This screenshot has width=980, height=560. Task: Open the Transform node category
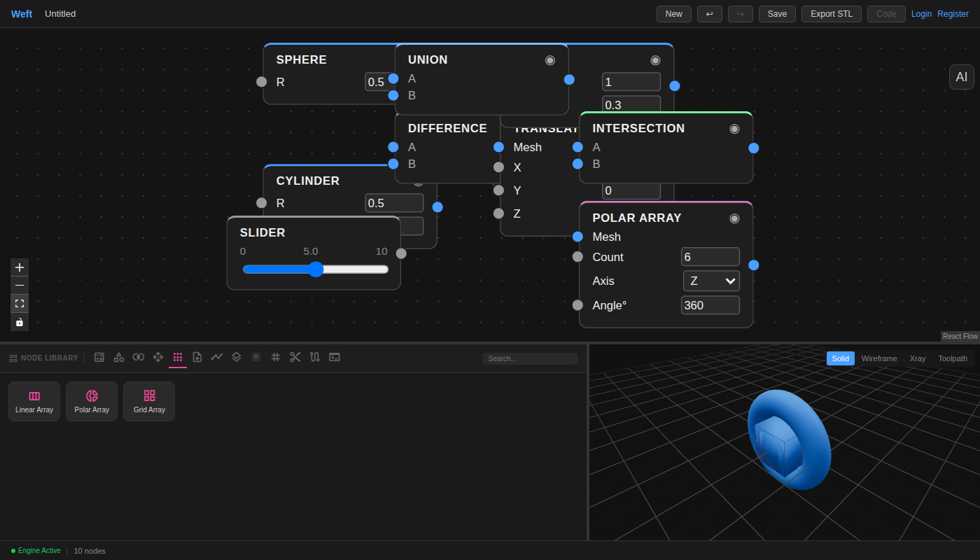pyautogui.click(x=157, y=357)
